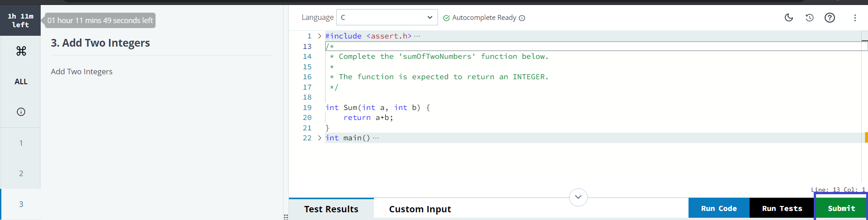Screen dimensions: 868x220
Task: Click the Run Tests button
Action: [782, 208]
